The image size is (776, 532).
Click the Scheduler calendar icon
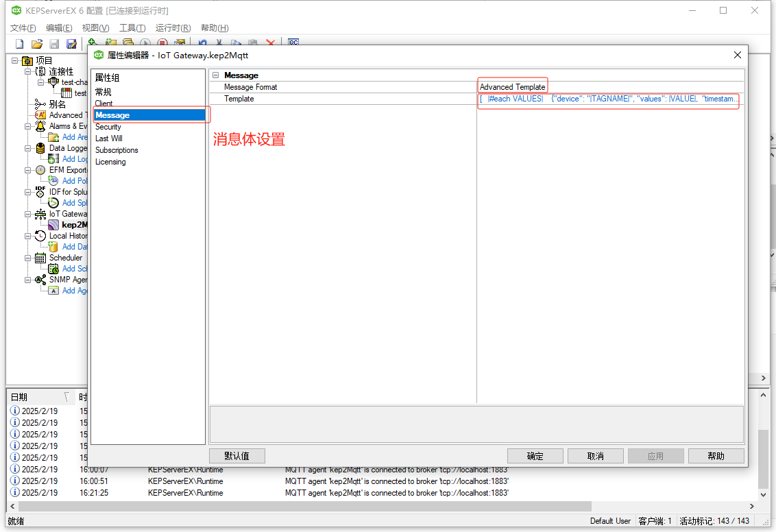[x=40, y=257]
